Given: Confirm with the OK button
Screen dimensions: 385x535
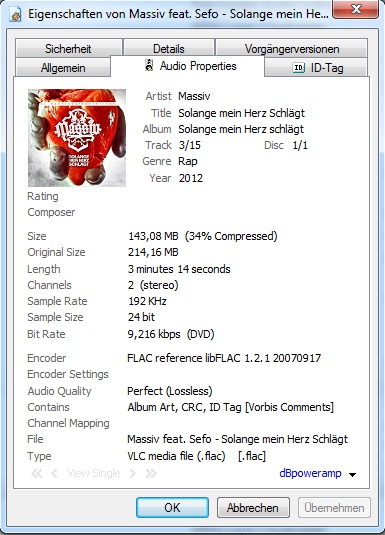Looking at the screenshot, I should point(172,507).
